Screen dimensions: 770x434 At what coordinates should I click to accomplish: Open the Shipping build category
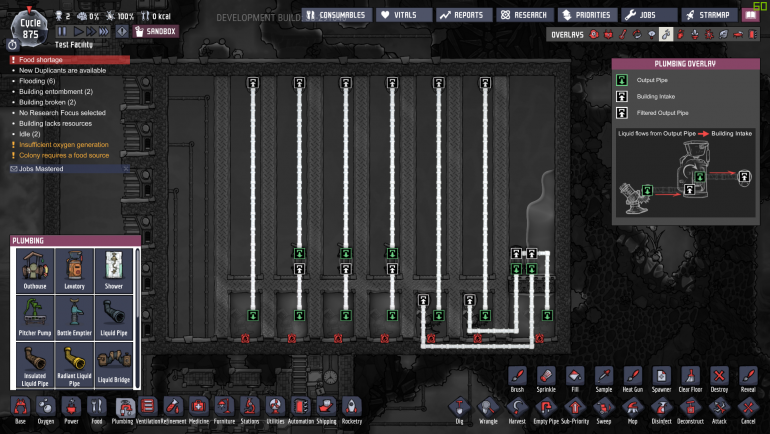(x=326, y=410)
